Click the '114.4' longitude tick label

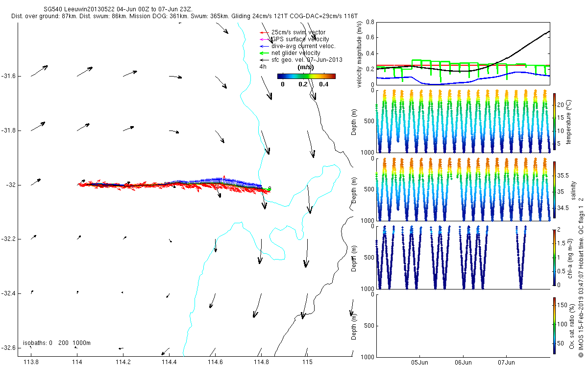pyautogui.click(x=169, y=363)
